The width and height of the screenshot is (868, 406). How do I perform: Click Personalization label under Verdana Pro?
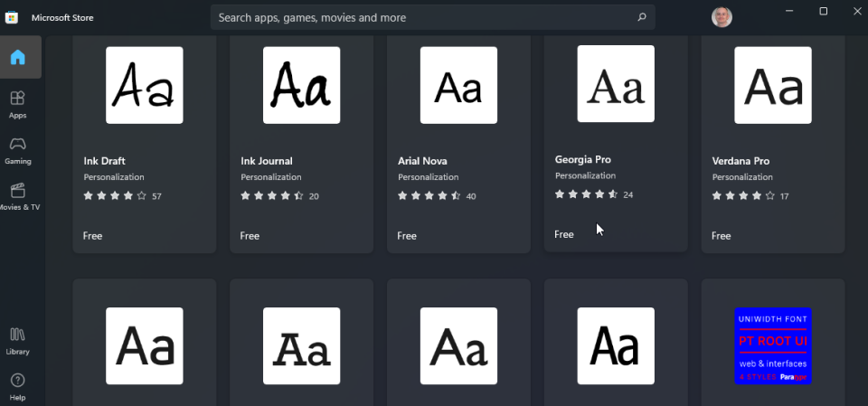[743, 177]
